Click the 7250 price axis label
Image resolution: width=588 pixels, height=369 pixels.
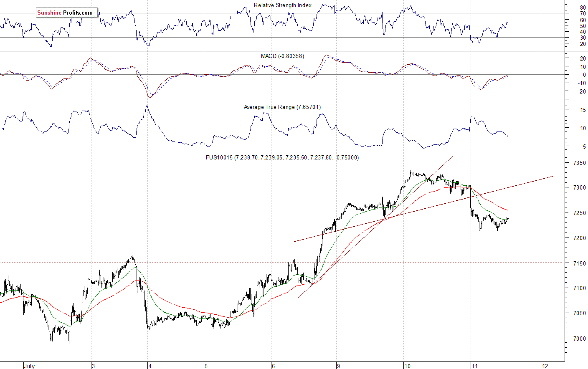coord(580,213)
